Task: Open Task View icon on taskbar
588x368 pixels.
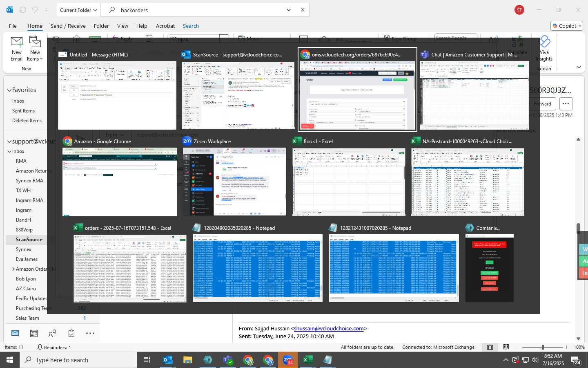Action: (x=147, y=360)
